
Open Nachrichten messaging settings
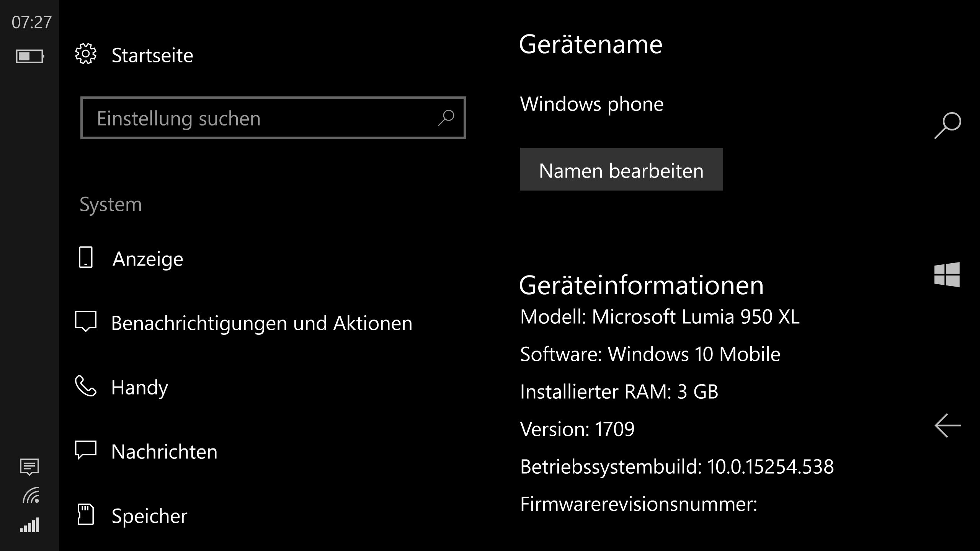(x=164, y=452)
